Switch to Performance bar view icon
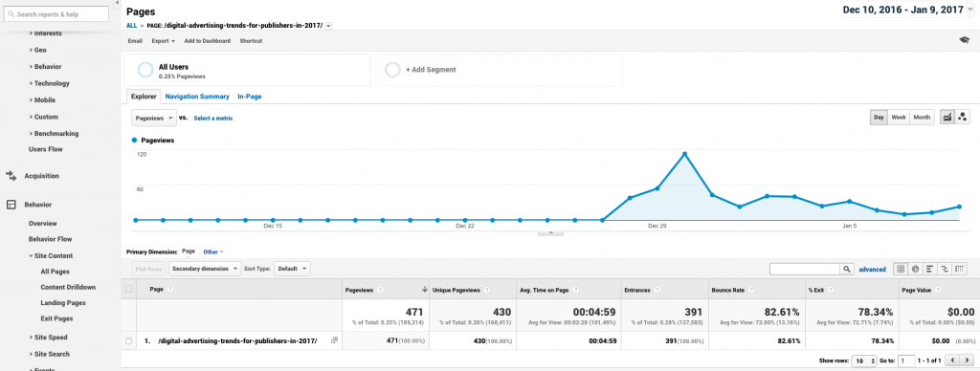 click(x=930, y=270)
